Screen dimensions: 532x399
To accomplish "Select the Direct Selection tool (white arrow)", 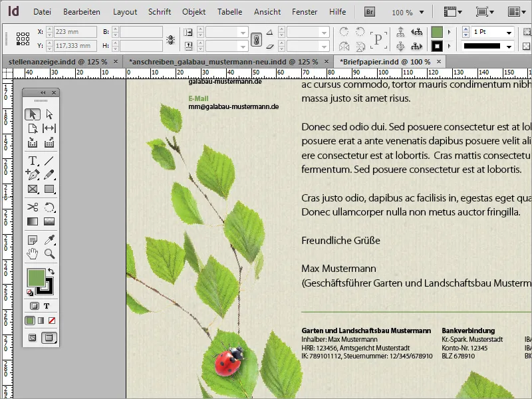I will click(x=49, y=114).
